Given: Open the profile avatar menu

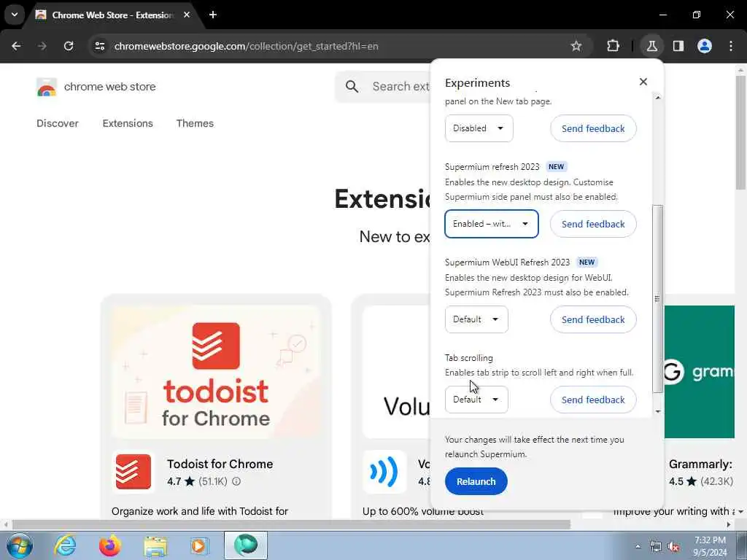Looking at the screenshot, I should (705, 46).
